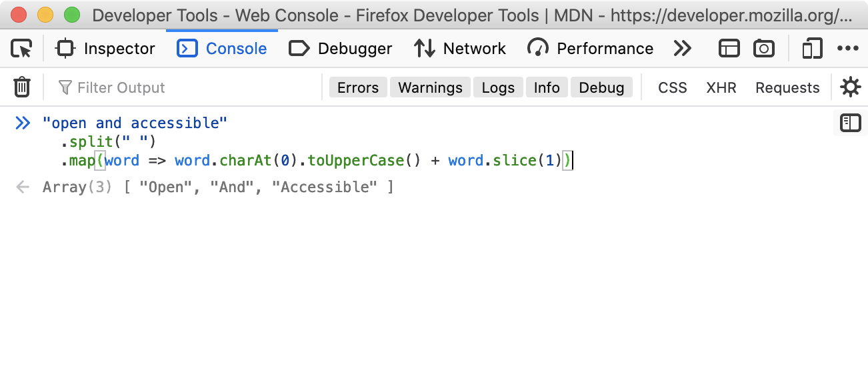Viewport: 868px width, 367px height.
Task: Toggle the Logs filter
Action: coord(498,87)
